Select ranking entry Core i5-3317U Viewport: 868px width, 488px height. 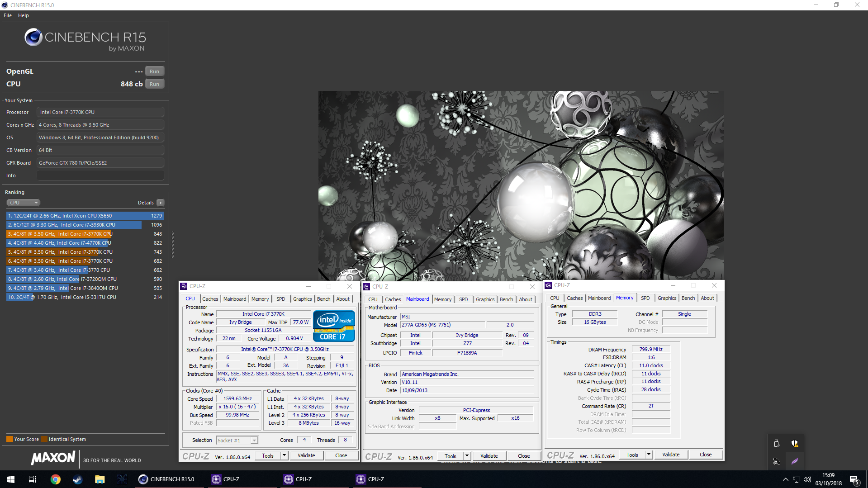tap(85, 297)
